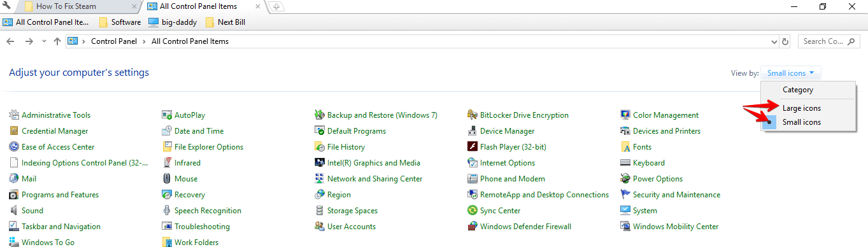
Task: Open the User Accounts icon
Action: 320,227
